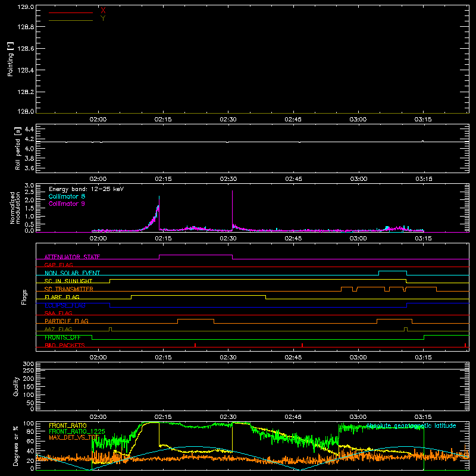Click the red X legend label
The width and height of the screenshot is (476, 476).
(103, 11)
